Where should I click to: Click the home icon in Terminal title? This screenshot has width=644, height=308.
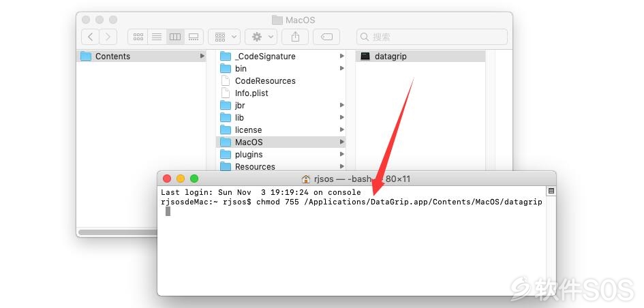click(305, 179)
